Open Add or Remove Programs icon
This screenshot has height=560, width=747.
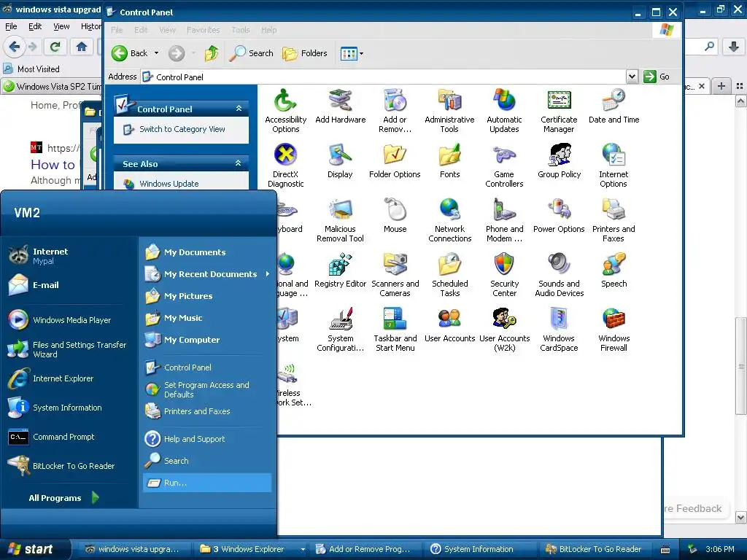point(395,111)
